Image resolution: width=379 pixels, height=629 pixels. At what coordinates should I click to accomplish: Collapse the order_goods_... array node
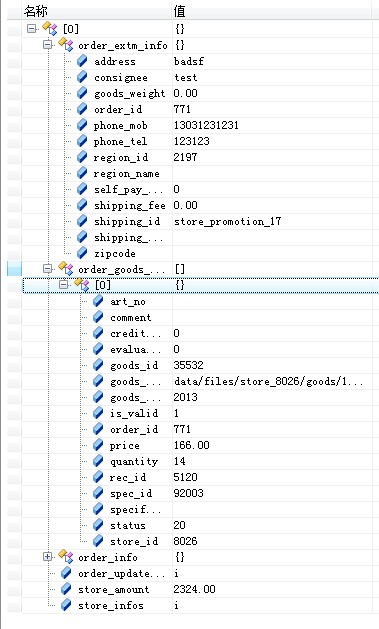[48, 269]
